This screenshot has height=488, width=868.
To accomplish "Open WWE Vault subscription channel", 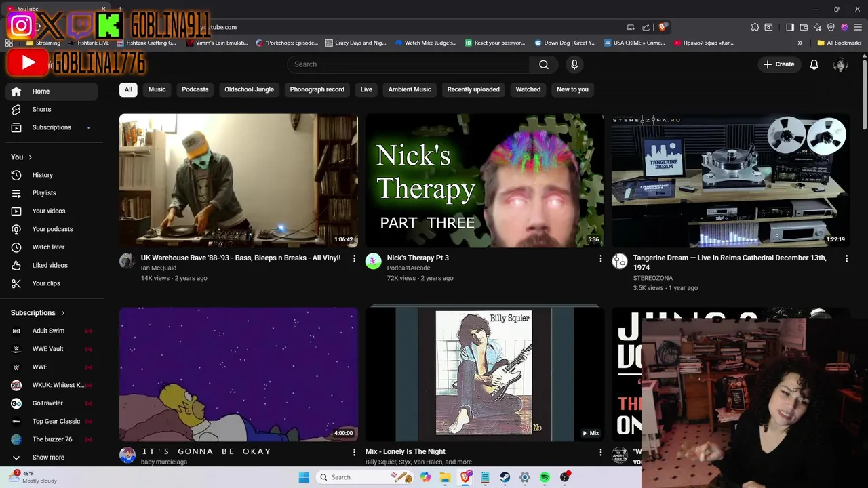I will (52, 349).
